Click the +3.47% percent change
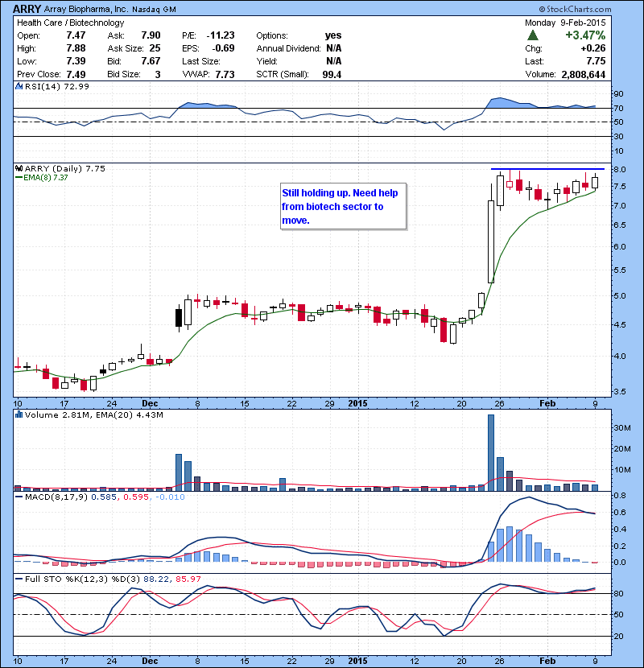Screen dimensions: 644x668 tap(585, 35)
